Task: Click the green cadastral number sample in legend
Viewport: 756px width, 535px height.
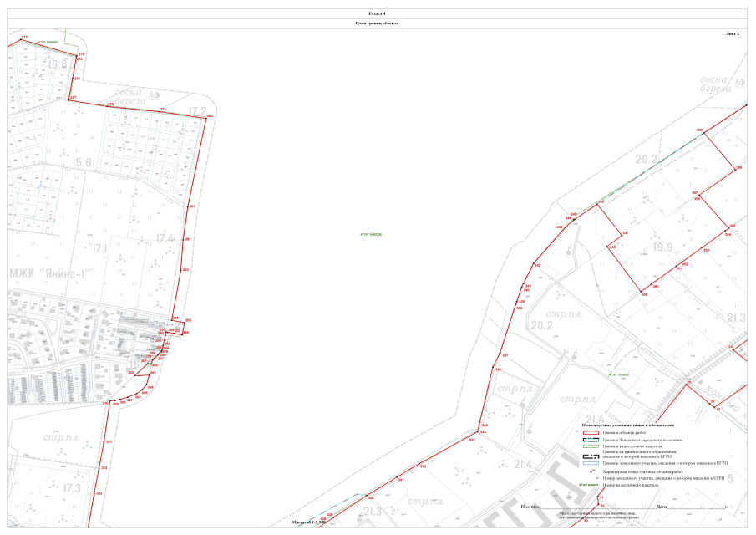Action: (589, 484)
